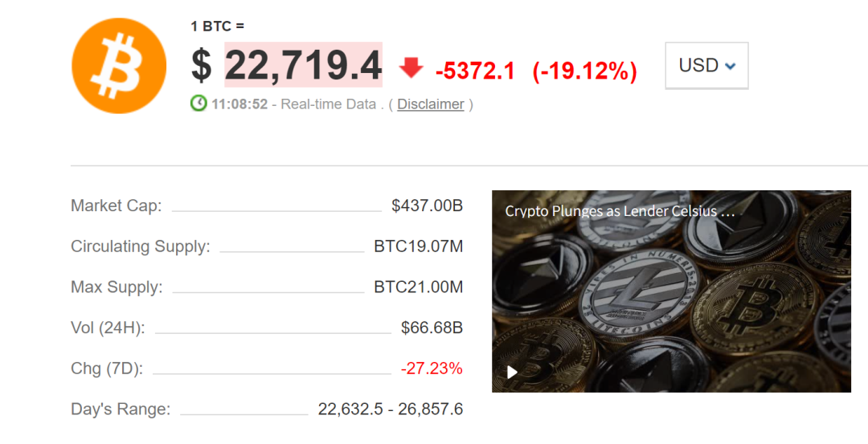Open the USD currency dropdown
Image resolution: width=868 pixels, height=444 pixels.
click(706, 65)
